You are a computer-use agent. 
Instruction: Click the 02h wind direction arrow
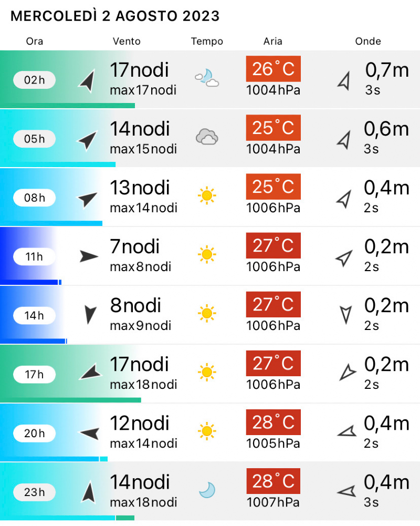[x=88, y=80]
